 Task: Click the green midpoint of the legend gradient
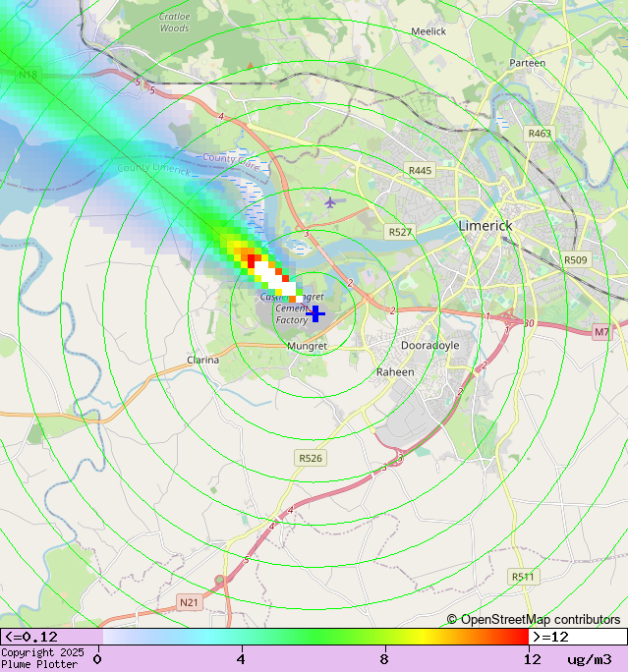point(315,637)
